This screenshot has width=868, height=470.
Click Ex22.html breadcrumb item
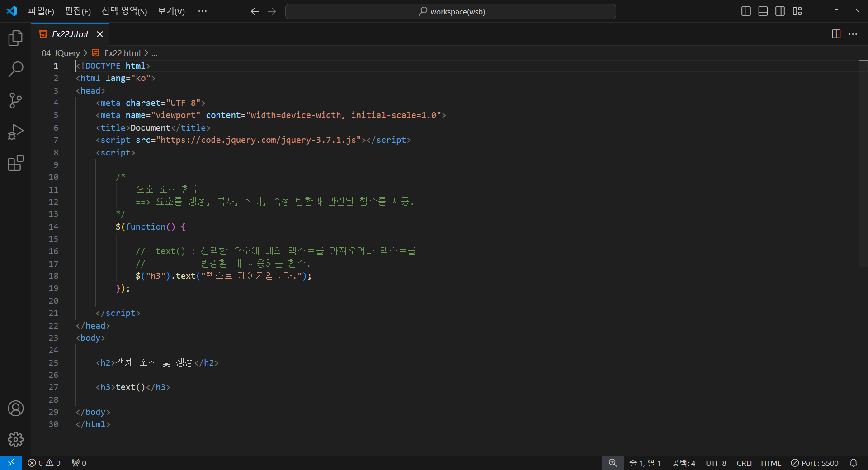(123, 53)
